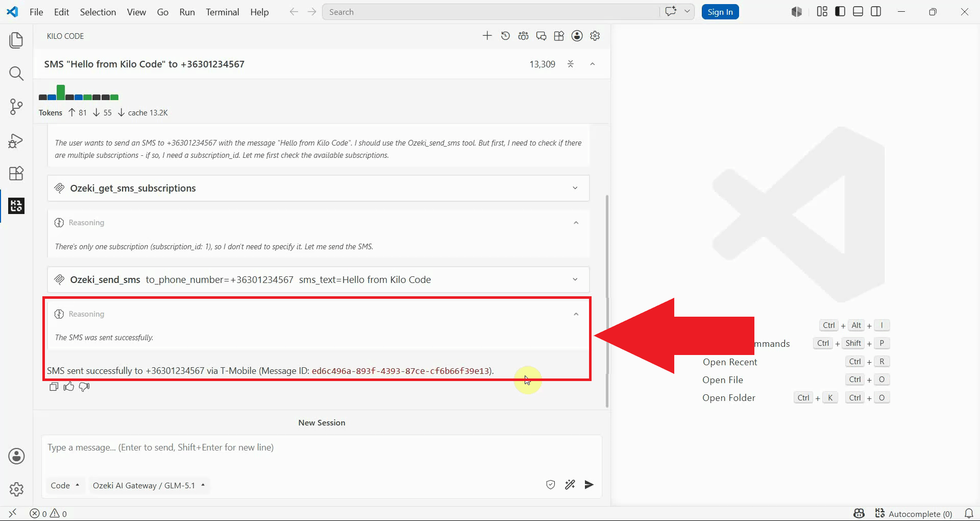Open the auto-approve shield icon
The height and width of the screenshot is (521, 980).
pyautogui.click(x=551, y=485)
